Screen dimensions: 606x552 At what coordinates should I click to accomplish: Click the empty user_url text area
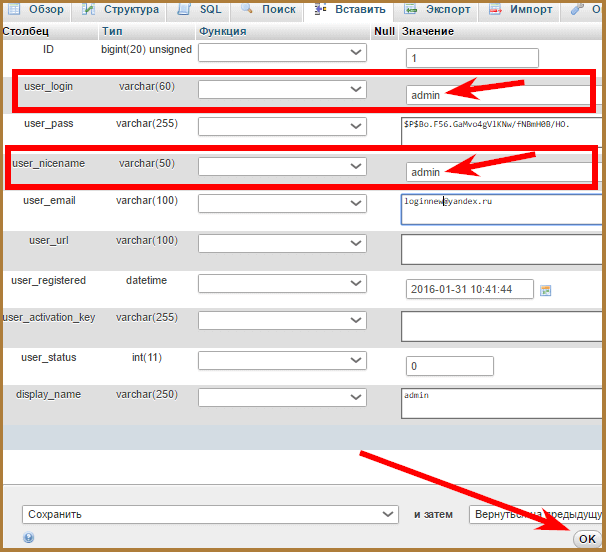coord(502,249)
